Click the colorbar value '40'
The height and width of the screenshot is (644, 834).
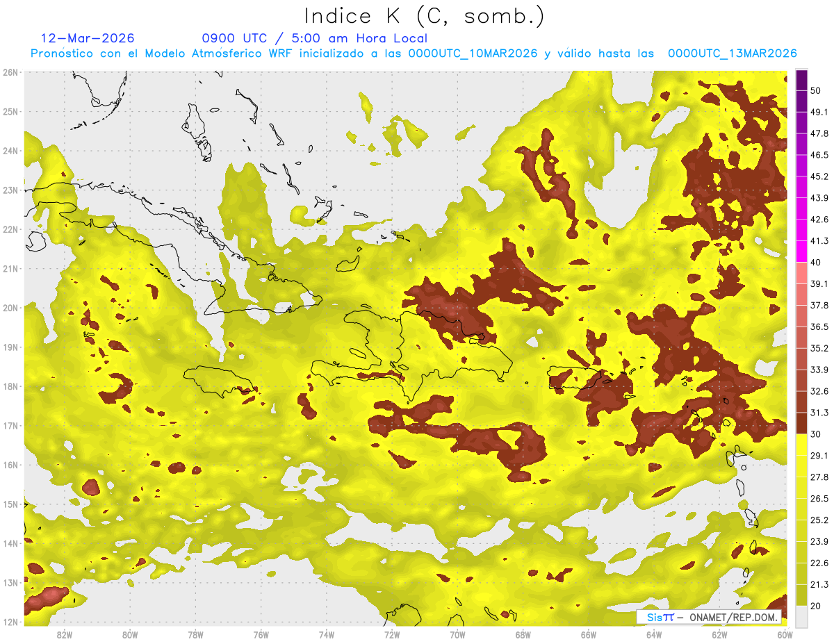tap(817, 262)
